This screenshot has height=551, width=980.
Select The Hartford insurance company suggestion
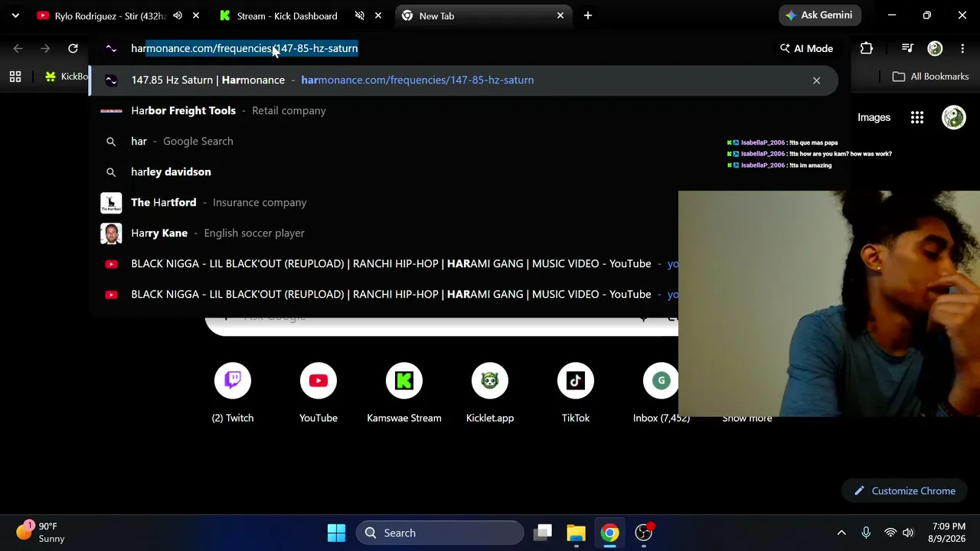tap(384, 202)
